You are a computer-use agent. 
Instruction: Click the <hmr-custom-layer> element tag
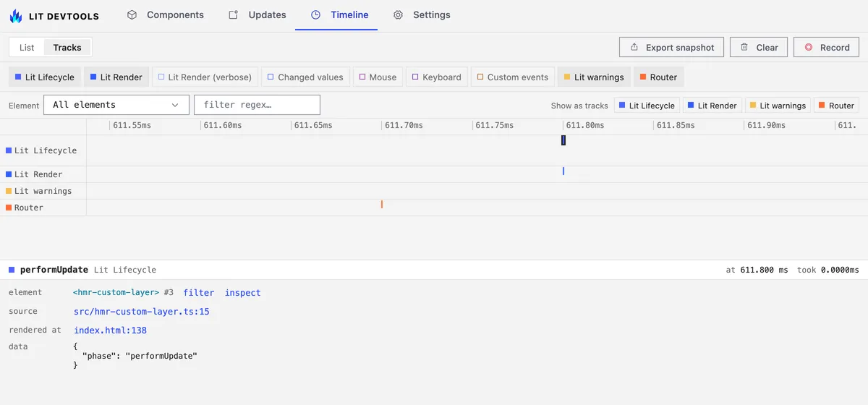pyautogui.click(x=116, y=293)
